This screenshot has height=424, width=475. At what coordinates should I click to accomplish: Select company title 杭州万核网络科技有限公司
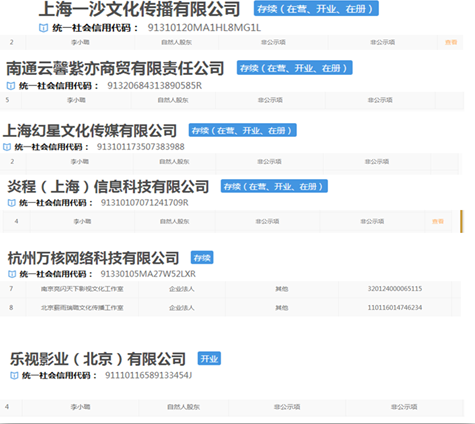point(93,258)
